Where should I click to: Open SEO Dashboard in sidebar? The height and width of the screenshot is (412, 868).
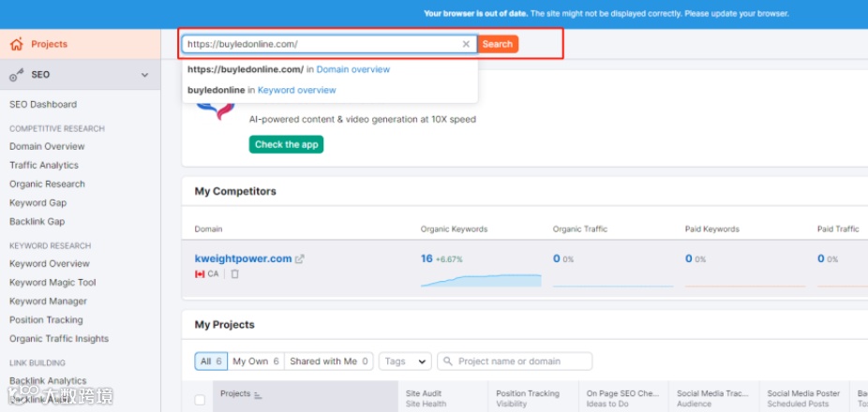coord(43,105)
